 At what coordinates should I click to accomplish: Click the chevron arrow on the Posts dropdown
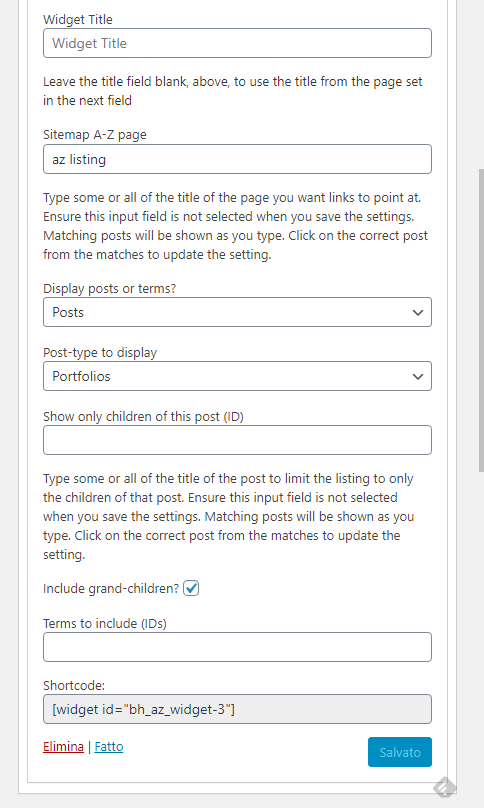click(418, 312)
